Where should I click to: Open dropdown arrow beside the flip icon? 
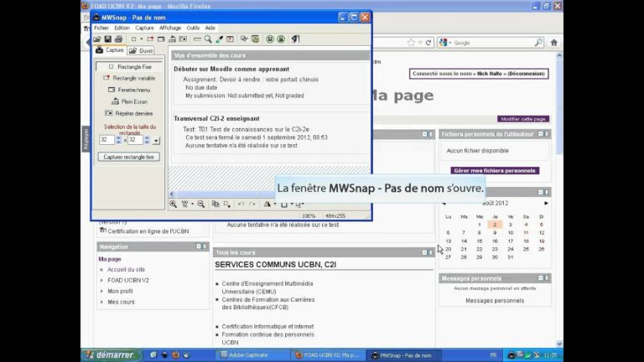click(x=275, y=204)
